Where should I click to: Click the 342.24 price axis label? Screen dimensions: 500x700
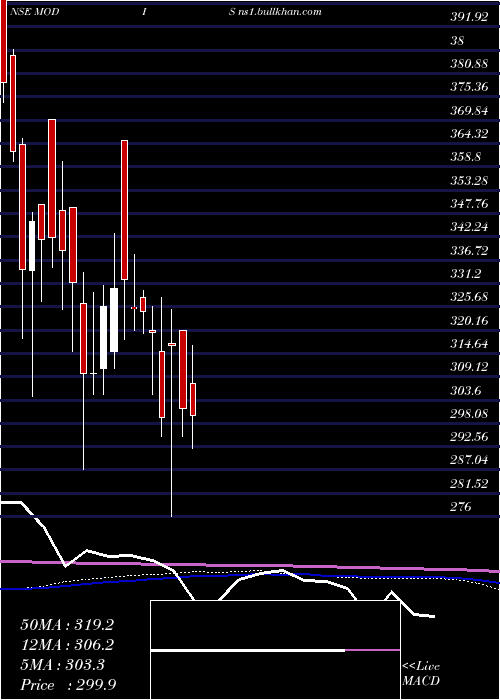(x=469, y=227)
